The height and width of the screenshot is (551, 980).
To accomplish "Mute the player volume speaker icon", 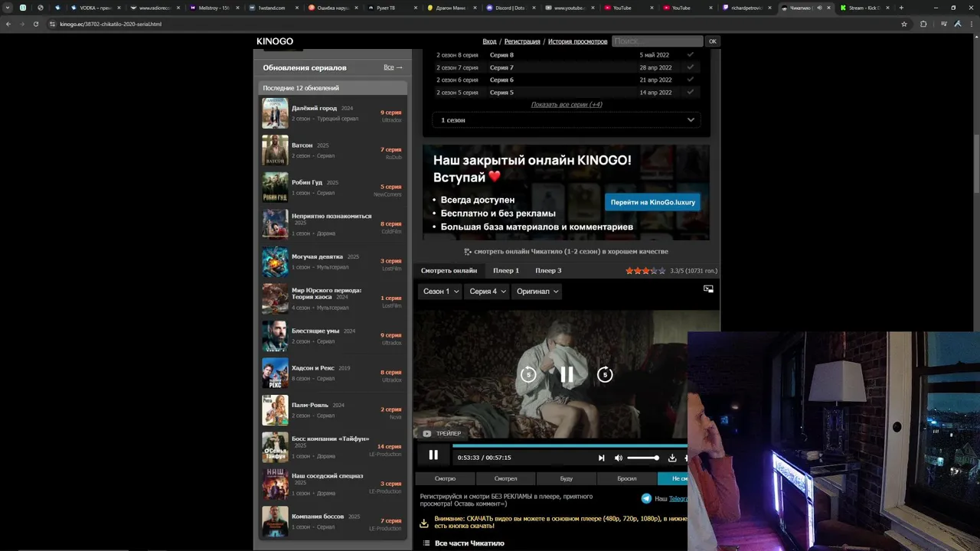I will (619, 458).
